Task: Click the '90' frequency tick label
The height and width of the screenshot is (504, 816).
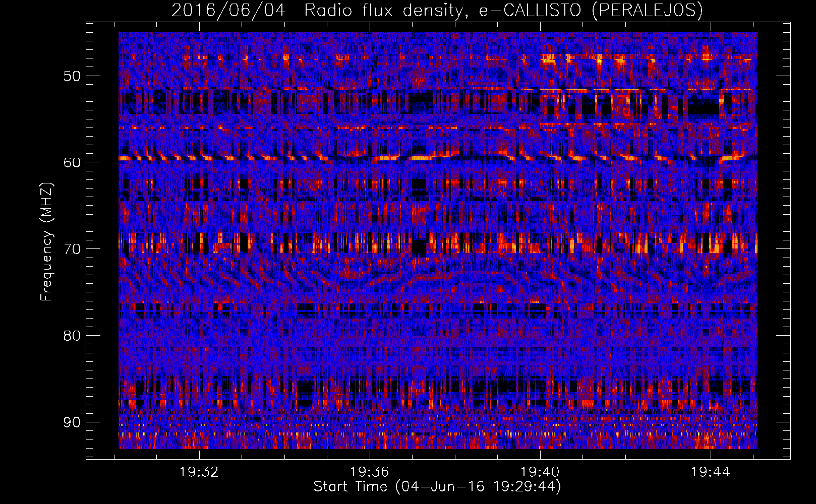Action: [72, 422]
